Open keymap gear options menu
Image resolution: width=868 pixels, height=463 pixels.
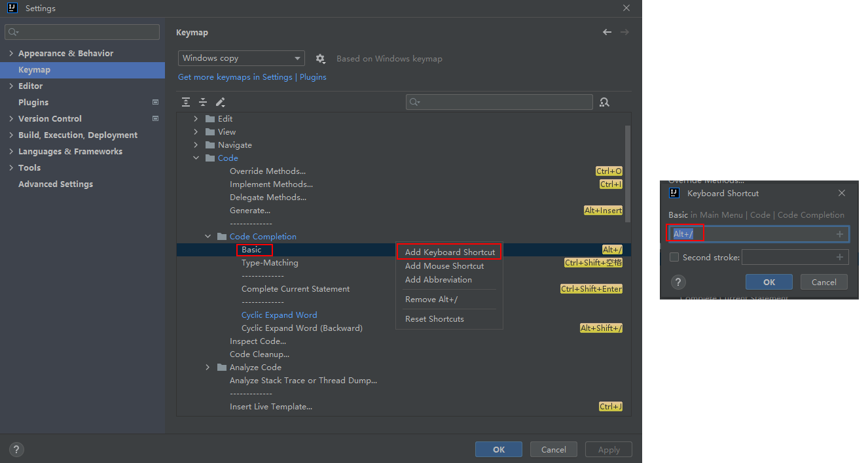pyautogui.click(x=320, y=58)
